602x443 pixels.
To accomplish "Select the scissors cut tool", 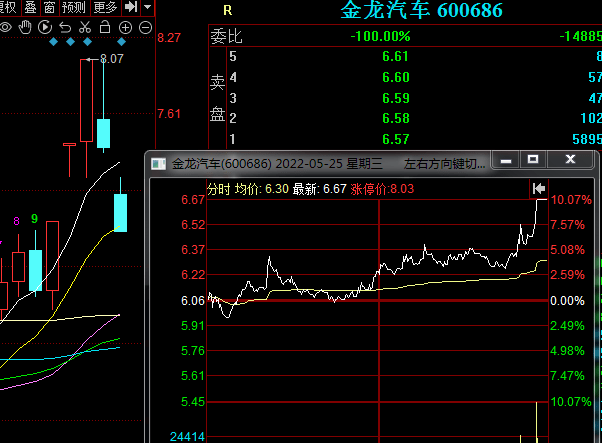I will coord(85,27).
